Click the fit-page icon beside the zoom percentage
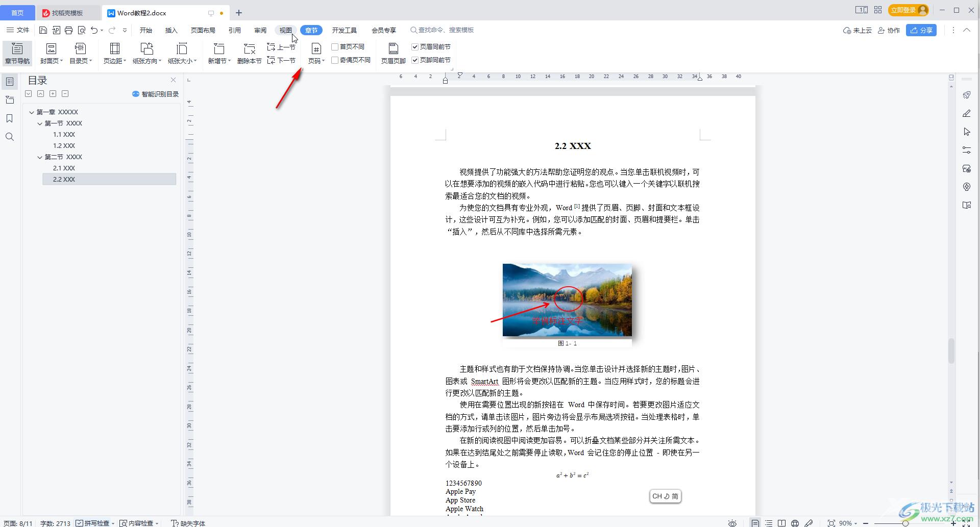This screenshot has width=980, height=527. (x=831, y=523)
